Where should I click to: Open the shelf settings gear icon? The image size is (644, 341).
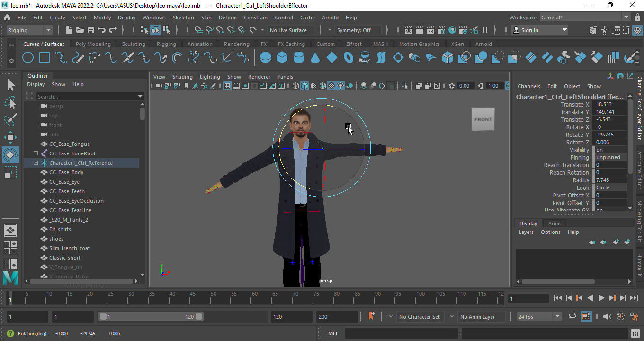click(11, 61)
